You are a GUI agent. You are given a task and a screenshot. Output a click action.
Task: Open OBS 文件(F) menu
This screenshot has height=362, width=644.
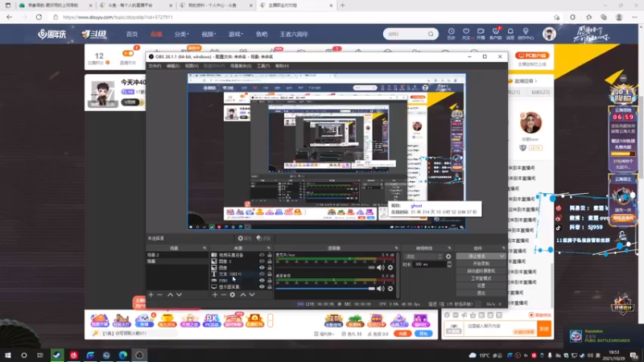click(155, 66)
